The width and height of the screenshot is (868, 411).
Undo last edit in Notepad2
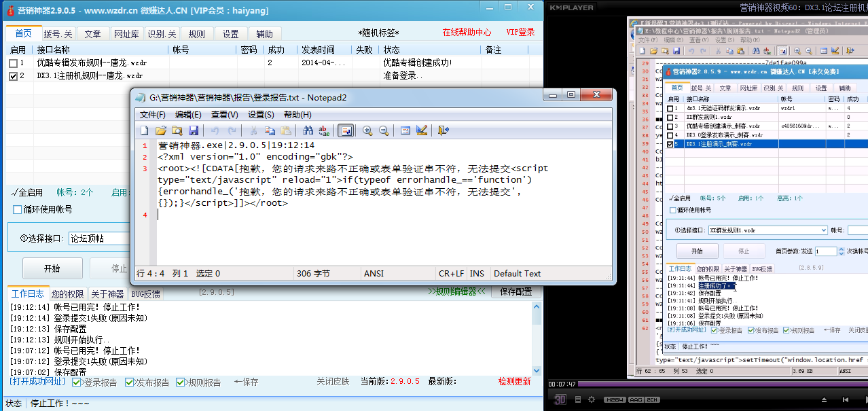point(215,130)
